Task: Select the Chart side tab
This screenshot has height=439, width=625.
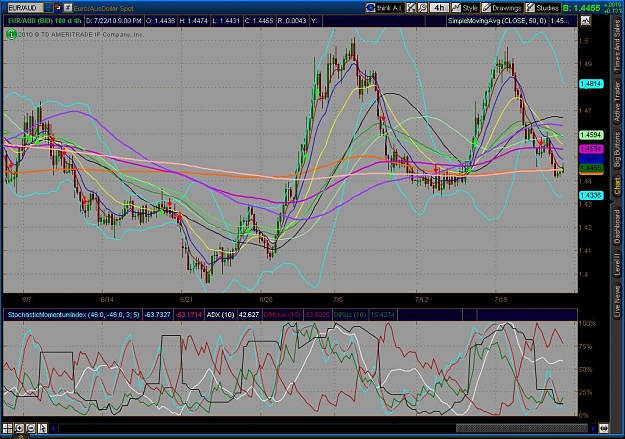Action: coord(617,186)
